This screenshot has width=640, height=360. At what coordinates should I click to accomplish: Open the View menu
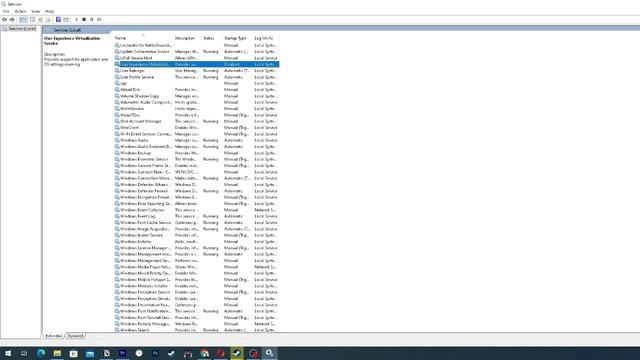[36, 11]
